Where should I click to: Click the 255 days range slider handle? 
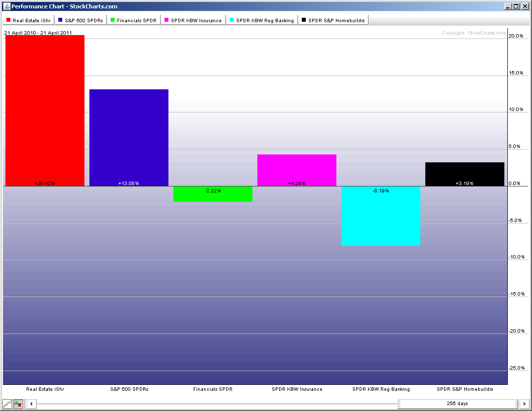[x=458, y=404]
